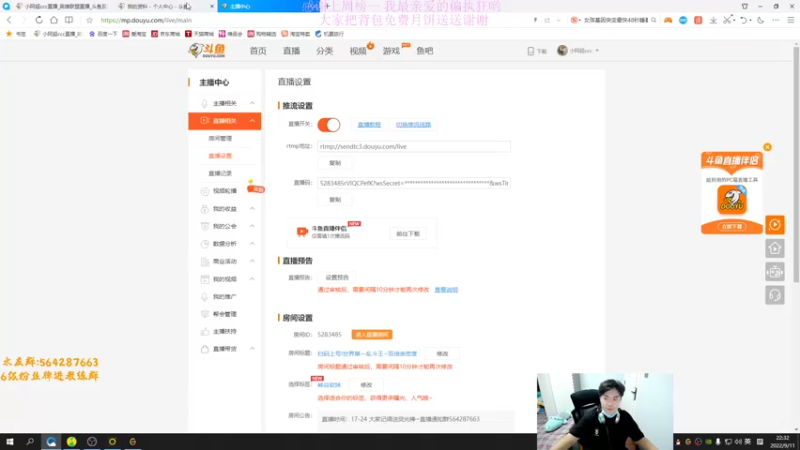This screenshot has height=450, width=800.
Task: Bookmark the page with star icon
Action: [89, 20]
